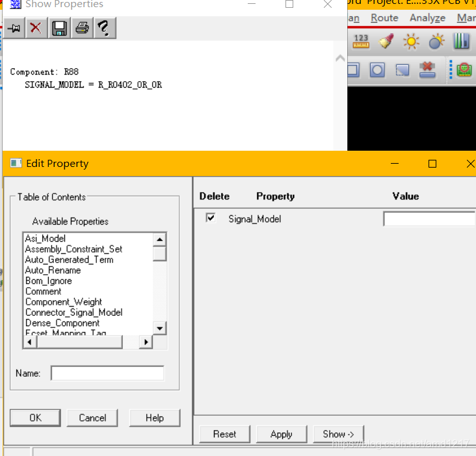Select Bom_Ignore in Available Properties

(49, 281)
